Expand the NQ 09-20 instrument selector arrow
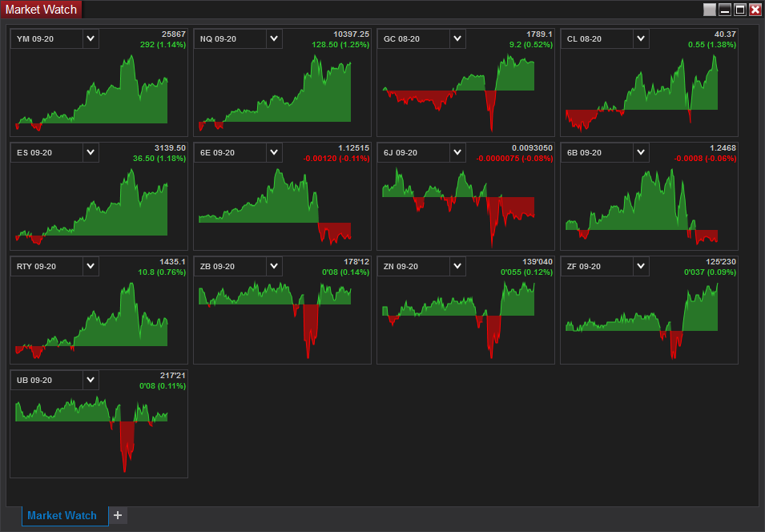Viewport: 765px width, 532px height. click(274, 38)
